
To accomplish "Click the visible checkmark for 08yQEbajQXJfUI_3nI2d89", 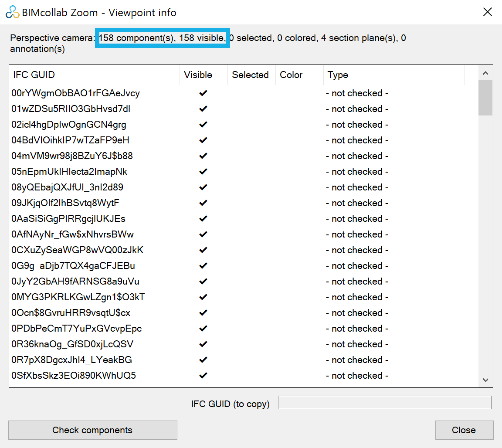I will point(204,187).
